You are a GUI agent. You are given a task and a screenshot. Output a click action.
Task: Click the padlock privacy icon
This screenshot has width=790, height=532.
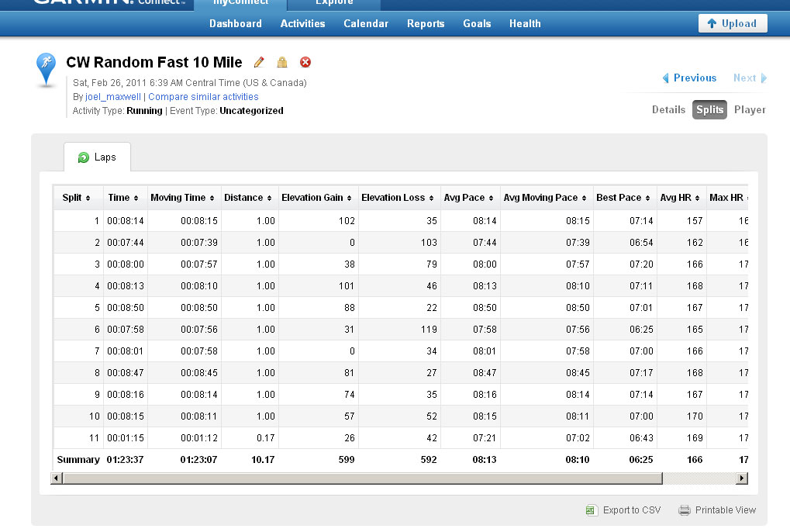click(282, 62)
